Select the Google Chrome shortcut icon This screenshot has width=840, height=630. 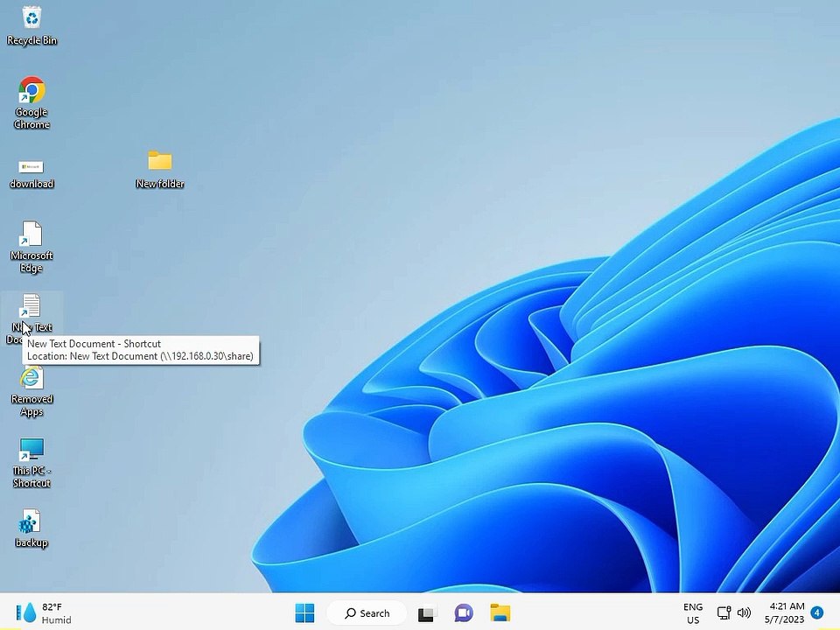(x=31, y=101)
